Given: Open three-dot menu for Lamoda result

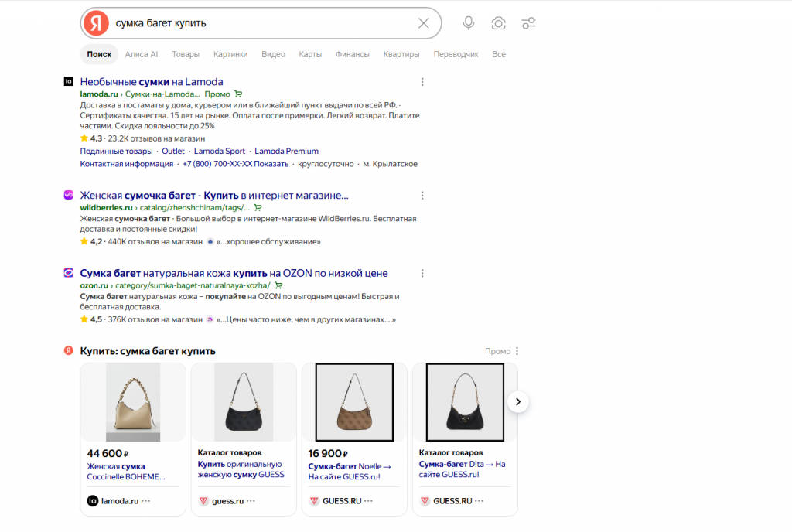Looking at the screenshot, I should tap(422, 82).
